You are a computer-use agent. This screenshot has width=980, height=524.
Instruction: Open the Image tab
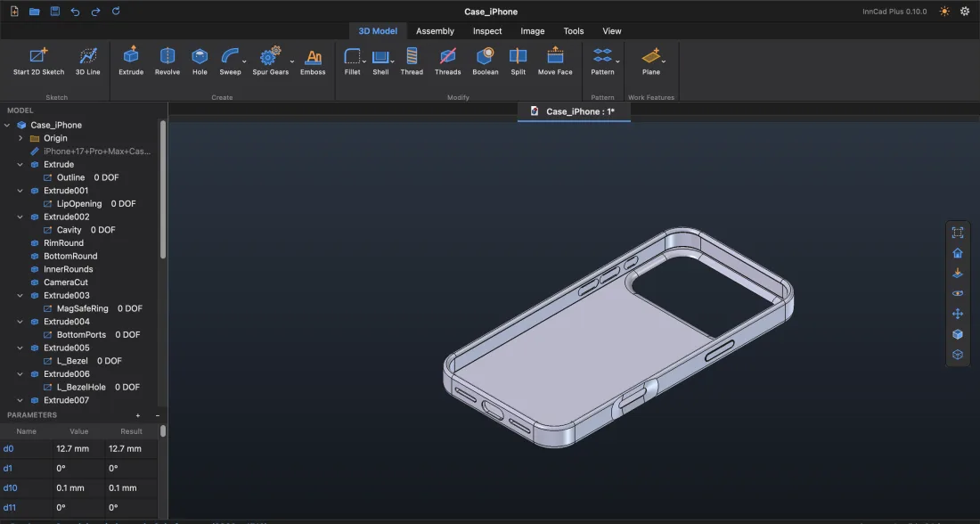click(x=533, y=30)
